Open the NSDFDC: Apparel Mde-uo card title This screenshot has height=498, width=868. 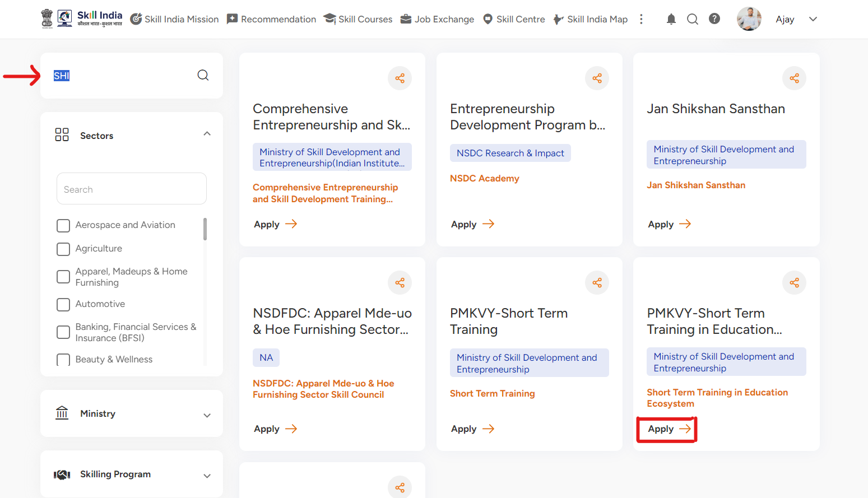332,321
